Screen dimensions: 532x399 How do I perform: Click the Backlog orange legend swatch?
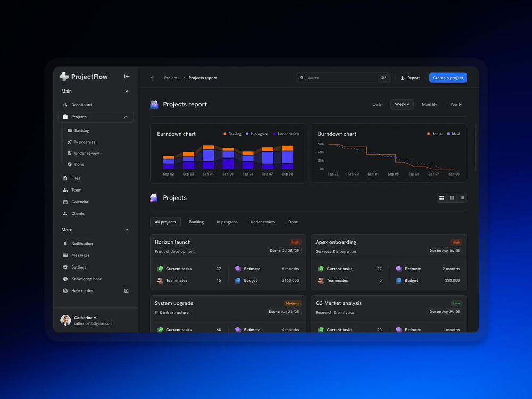point(225,134)
